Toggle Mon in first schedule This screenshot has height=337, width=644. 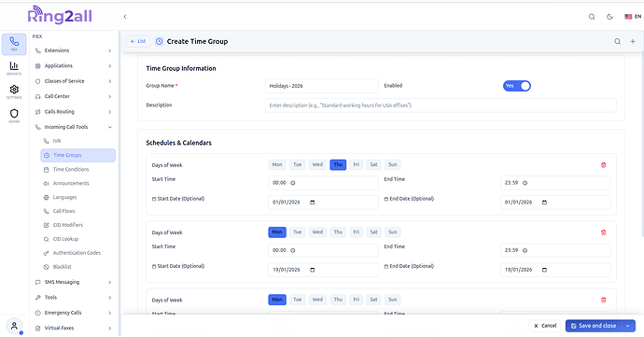point(277,165)
